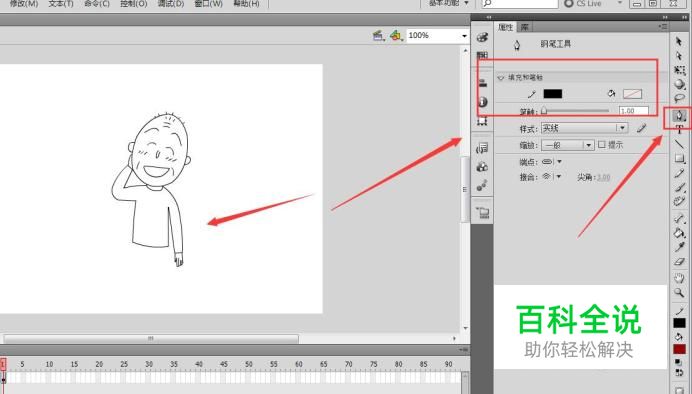Screen dimensions: 692x394
Task: Click the 尖角 miter value 3.00
Action: 603,177
